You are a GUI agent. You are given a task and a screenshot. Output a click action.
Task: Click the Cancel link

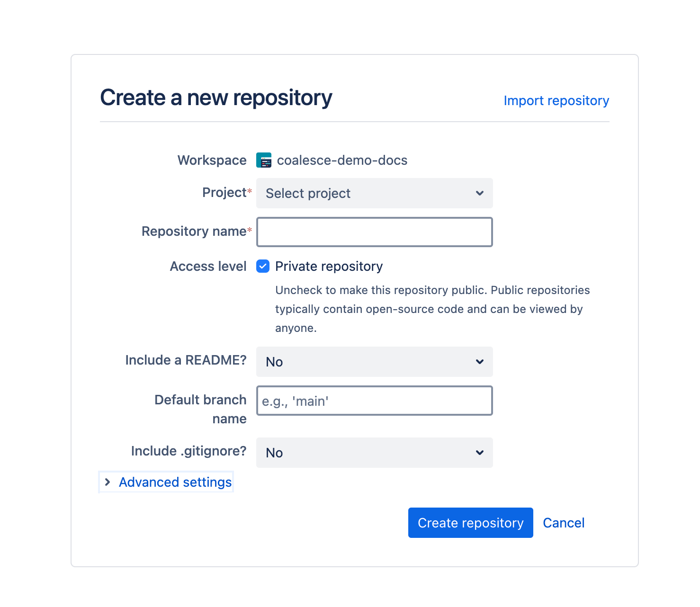click(563, 523)
